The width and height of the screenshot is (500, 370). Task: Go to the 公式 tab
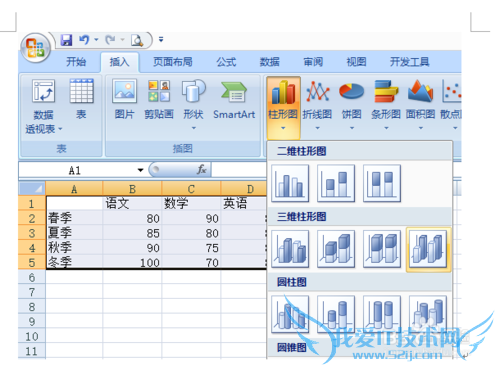tap(226, 62)
